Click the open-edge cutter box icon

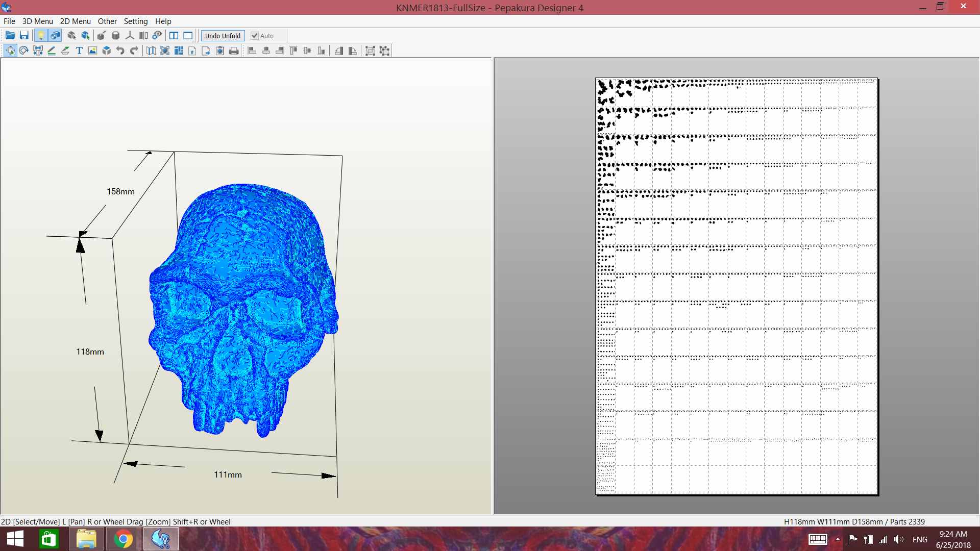[102, 36]
